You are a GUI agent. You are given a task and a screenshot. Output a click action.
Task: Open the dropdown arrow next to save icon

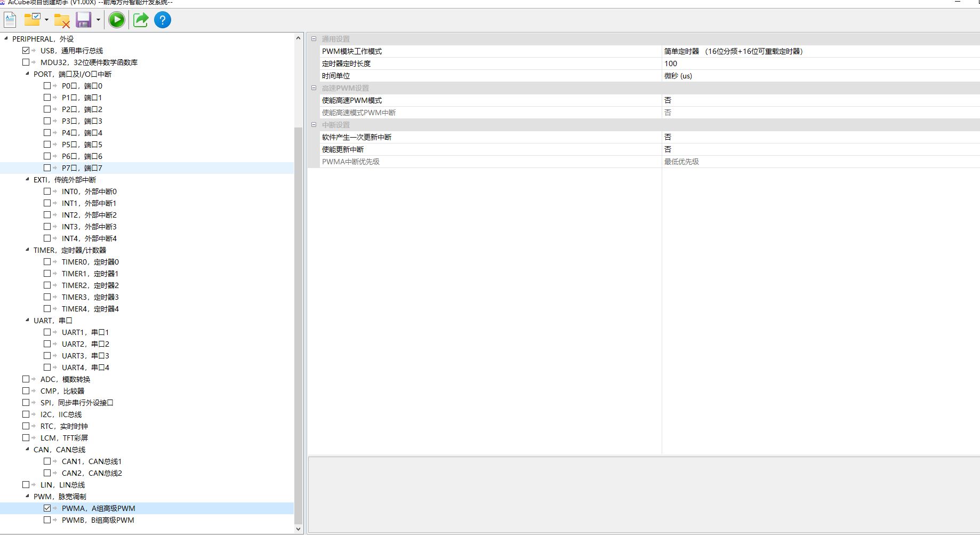pyautogui.click(x=98, y=20)
